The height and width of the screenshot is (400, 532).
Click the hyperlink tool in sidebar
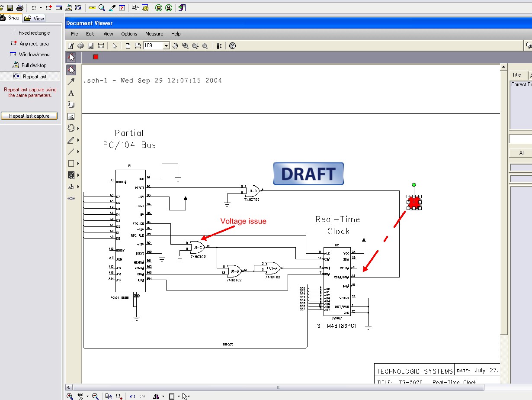click(71, 198)
